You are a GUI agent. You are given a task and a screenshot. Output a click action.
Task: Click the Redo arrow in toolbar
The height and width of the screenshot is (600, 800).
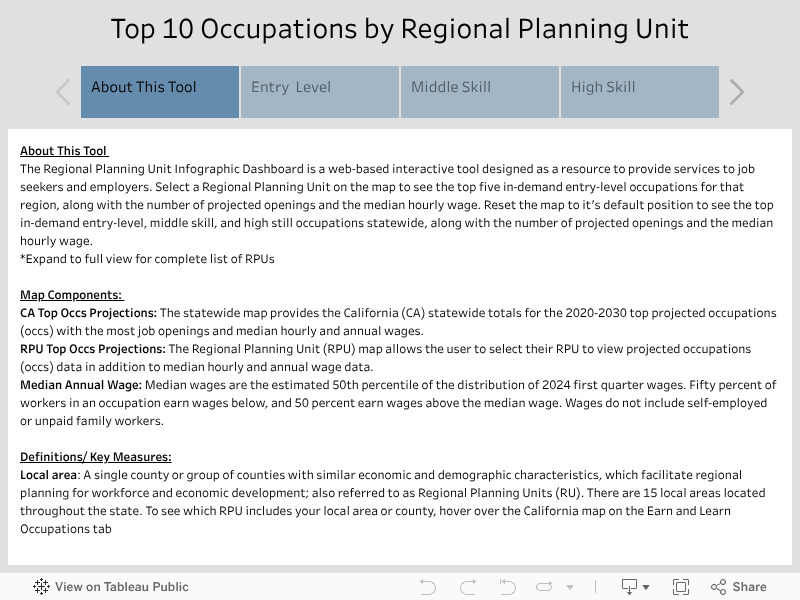click(x=468, y=587)
